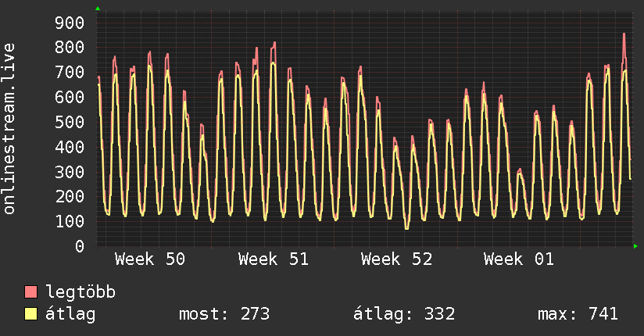Click the 0 y-axis tick label

pyautogui.click(x=78, y=246)
